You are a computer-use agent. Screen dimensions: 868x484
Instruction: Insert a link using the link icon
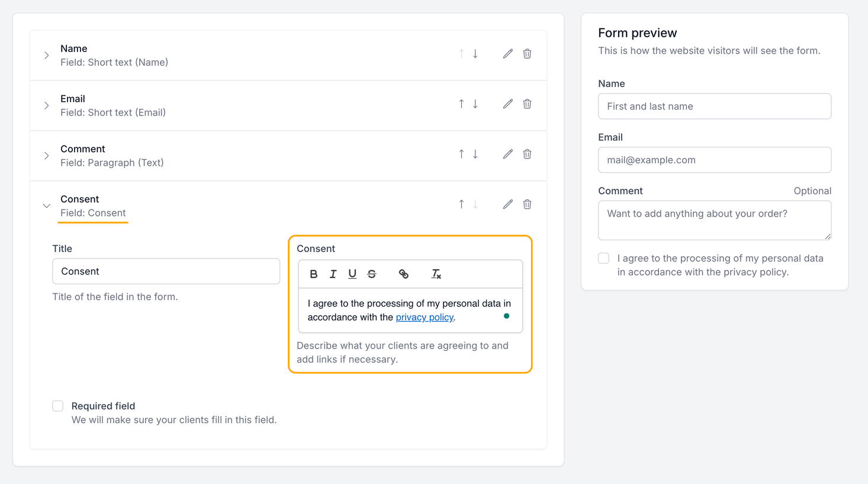[404, 274]
